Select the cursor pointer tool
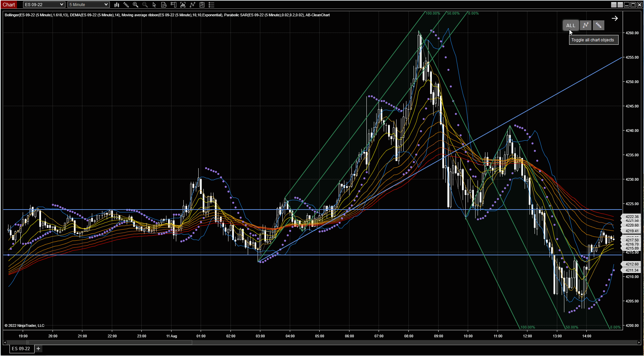This screenshot has height=356, width=644. pos(155,5)
